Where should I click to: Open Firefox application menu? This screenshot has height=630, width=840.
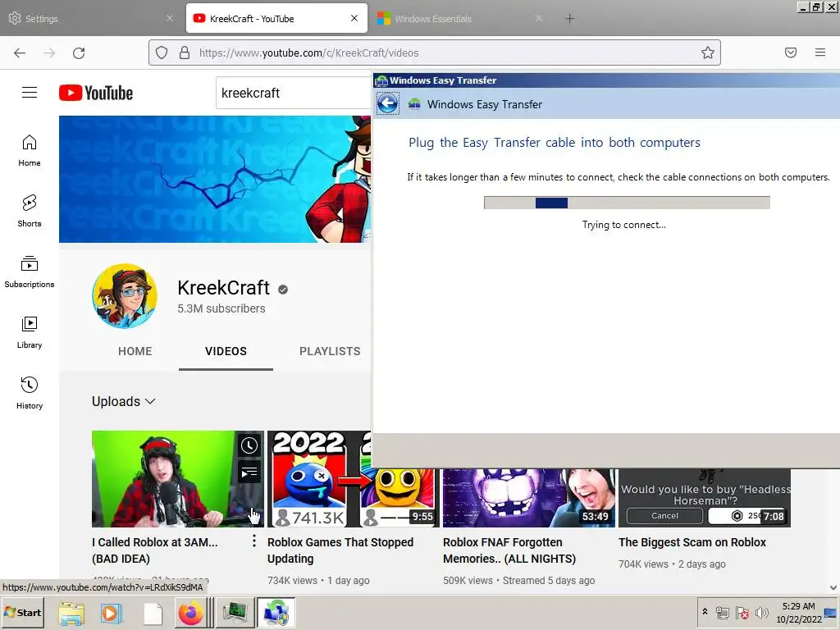[820, 52]
